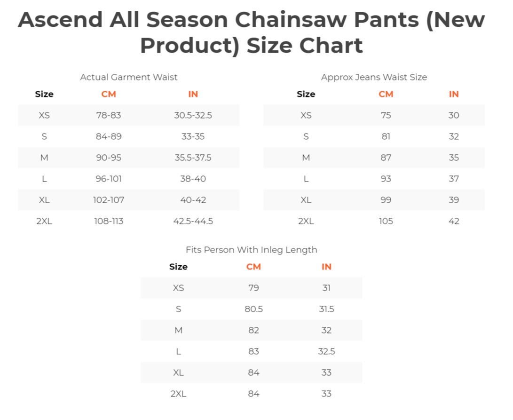Click the Approx Jeans Waist Size heading
Image resolution: width=513 pixels, height=420 pixels.
coord(374,77)
